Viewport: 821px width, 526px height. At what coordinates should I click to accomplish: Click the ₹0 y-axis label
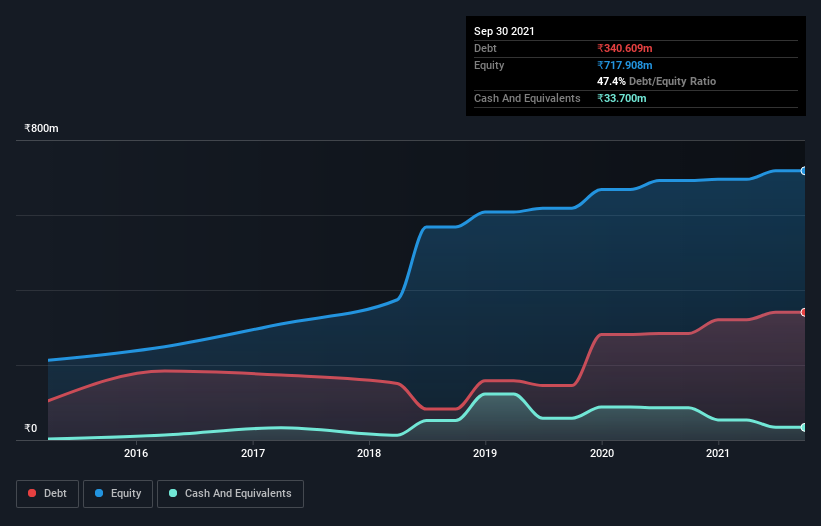[31, 428]
